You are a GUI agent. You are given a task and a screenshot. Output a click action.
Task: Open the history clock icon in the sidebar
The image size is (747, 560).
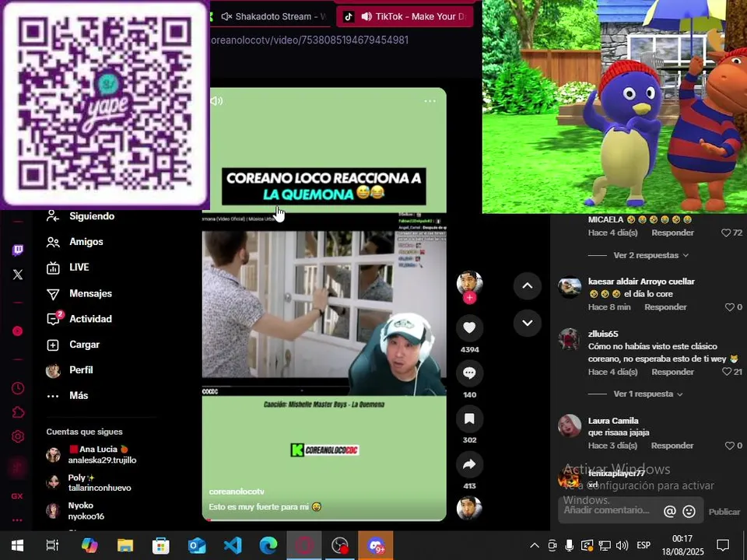[x=18, y=388]
